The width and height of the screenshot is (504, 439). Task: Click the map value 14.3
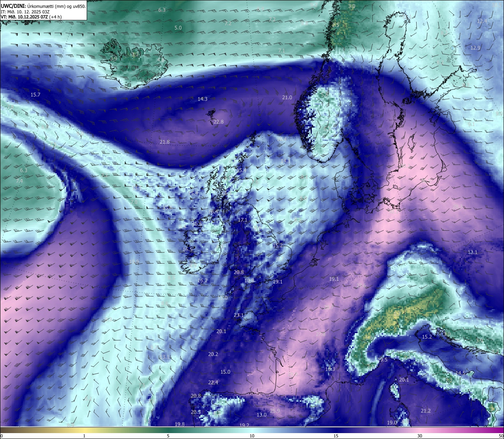point(202,99)
